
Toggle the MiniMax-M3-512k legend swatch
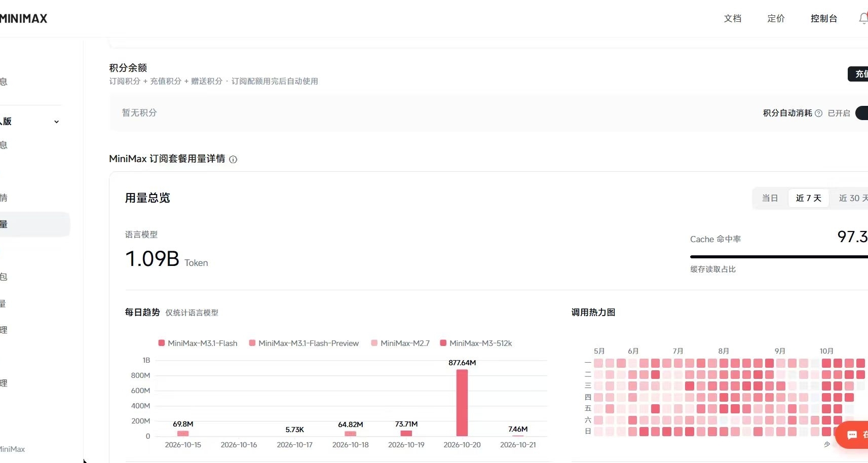click(443, 343)
